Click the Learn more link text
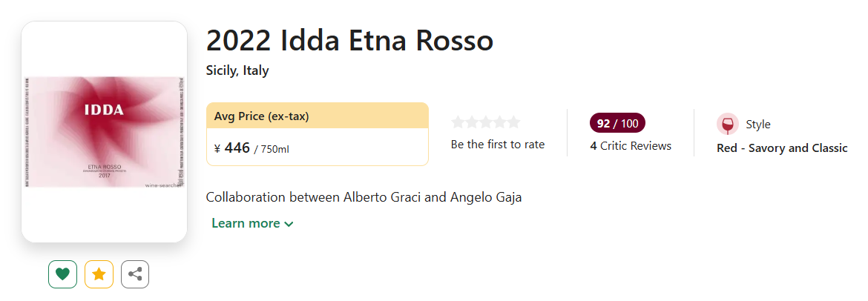 coord(246,223)
